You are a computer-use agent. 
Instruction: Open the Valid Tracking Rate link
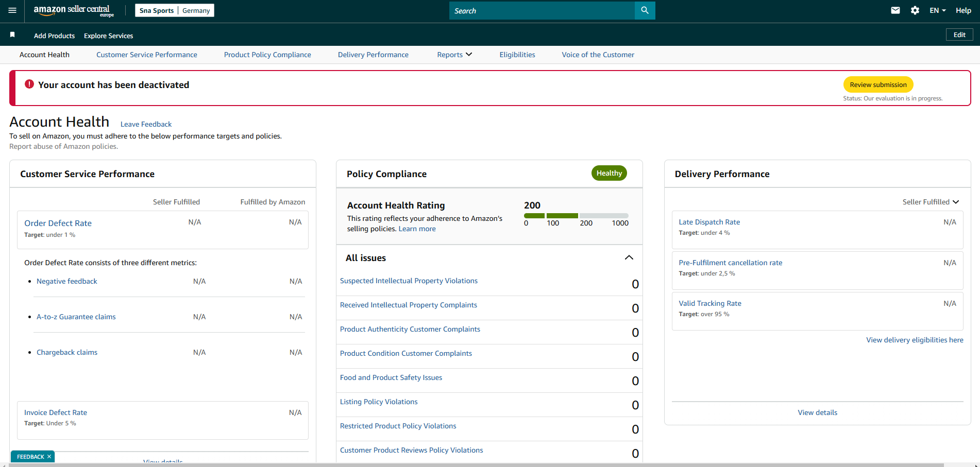pos(710,303)
